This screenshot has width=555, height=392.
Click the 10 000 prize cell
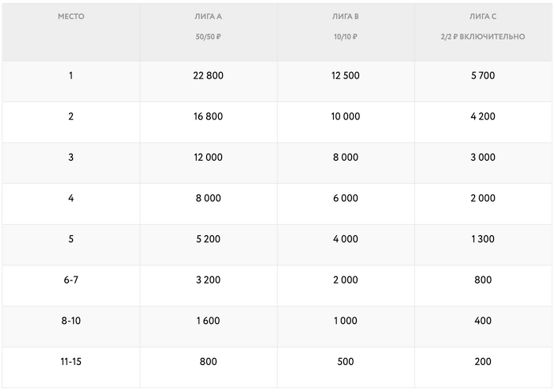click(346, 116)
